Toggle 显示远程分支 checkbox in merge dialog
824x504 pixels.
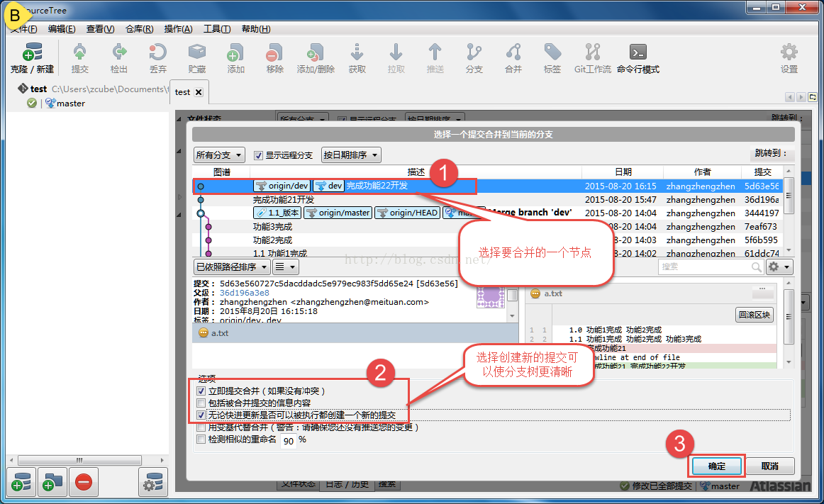pyautogui.click(x=258, y=155)
